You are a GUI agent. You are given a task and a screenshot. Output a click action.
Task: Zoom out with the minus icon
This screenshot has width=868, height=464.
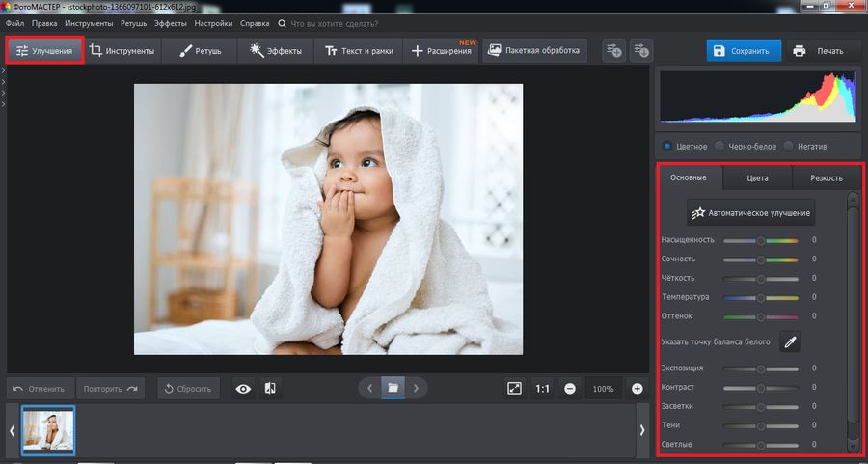[x=570, y=389]
